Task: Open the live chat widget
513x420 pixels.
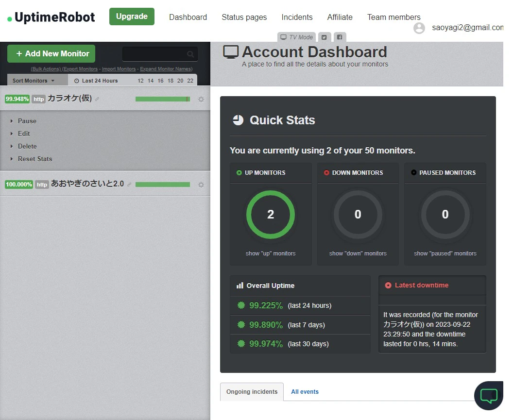Action: click(x=488, y=395)
